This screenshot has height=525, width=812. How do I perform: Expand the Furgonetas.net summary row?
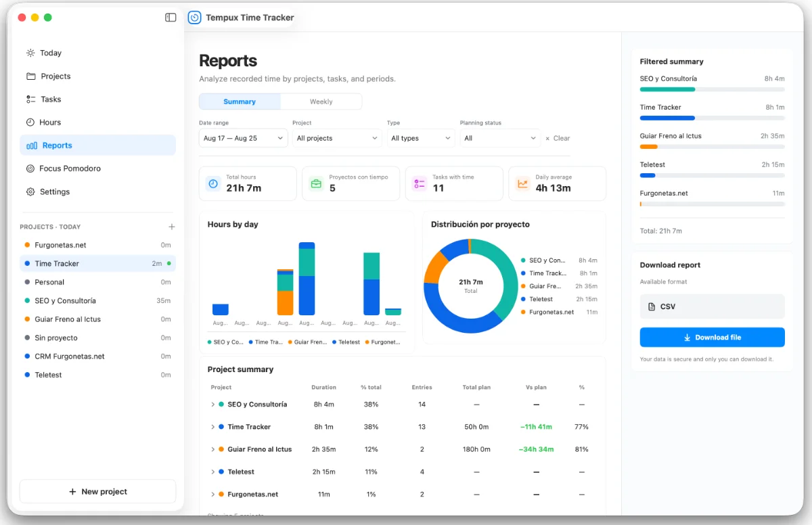click(x=212, y=495)
